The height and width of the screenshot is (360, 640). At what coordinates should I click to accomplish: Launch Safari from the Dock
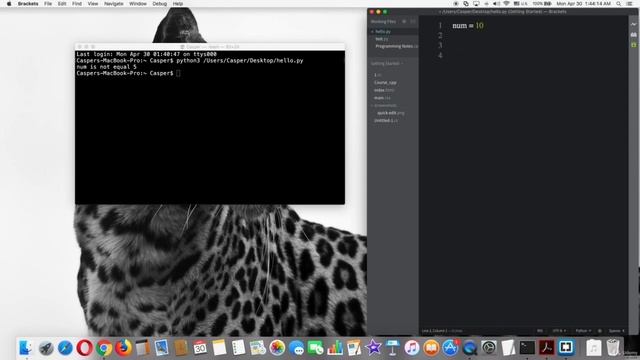click(x=65, y=348)
